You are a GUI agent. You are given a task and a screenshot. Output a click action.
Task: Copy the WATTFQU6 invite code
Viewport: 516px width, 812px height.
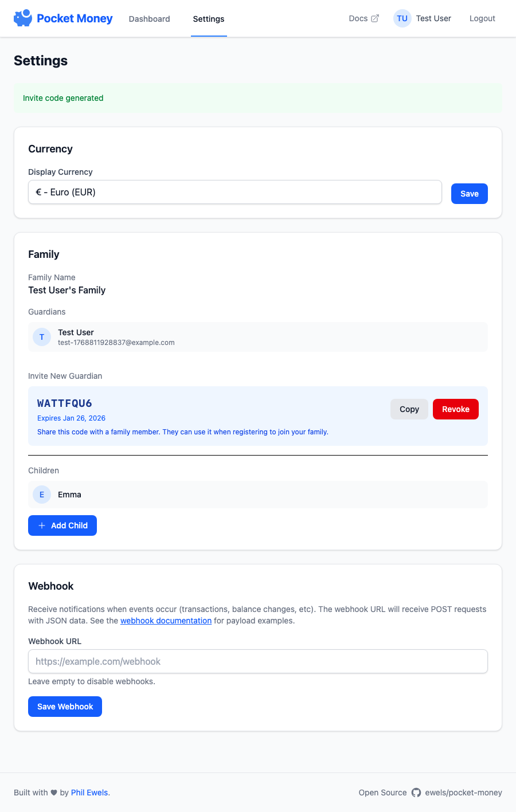[x=409, y=409]
